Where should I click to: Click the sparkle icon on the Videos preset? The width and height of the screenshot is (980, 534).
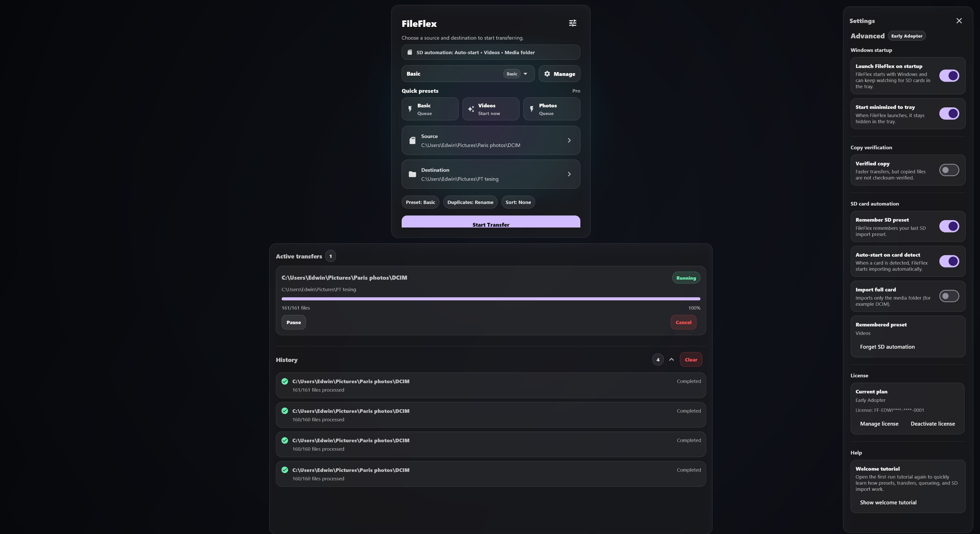coord(471,109)
